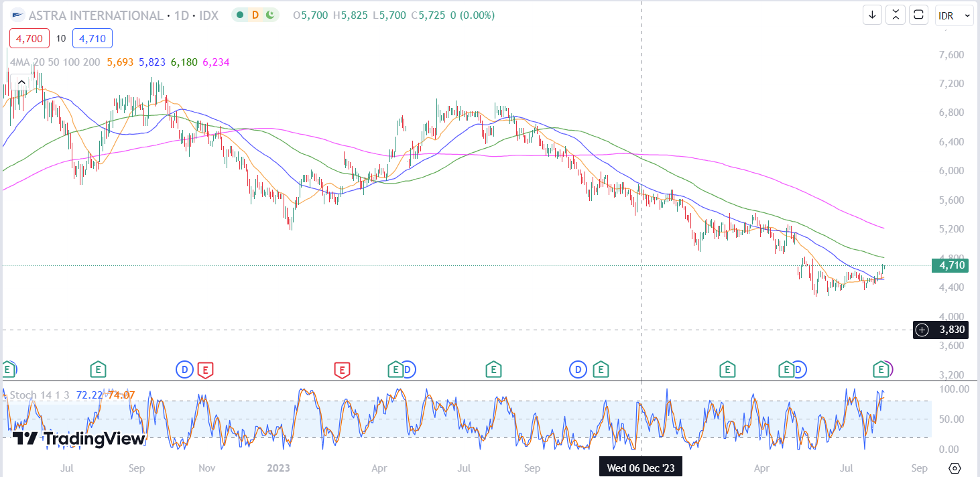The height and width of the screenshot is (477, 980).
Task: Click the green 4,710 current price label
Action: pos(951,266)
